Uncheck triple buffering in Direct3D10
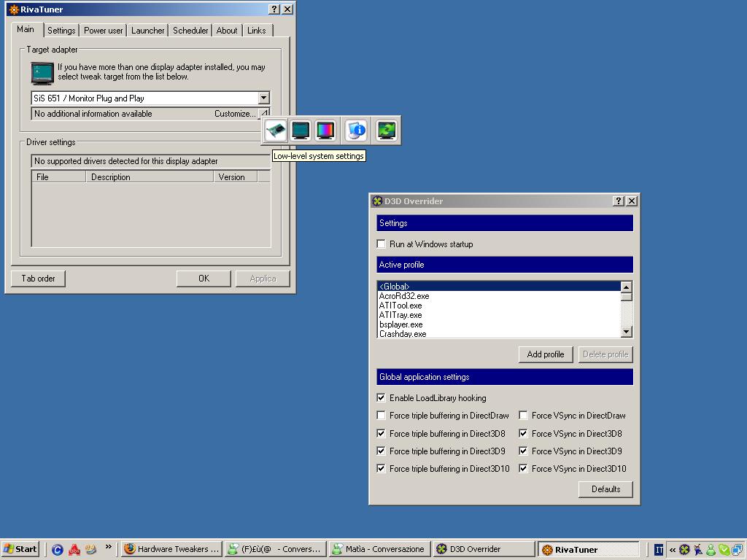Screen dimensions: 747x560 point(381,469)
